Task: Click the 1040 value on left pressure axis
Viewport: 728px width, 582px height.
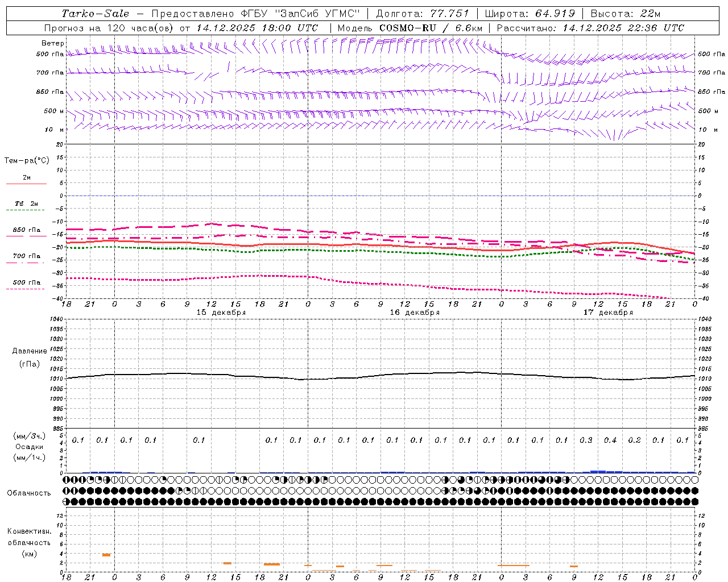Action: tap(57, 319)
